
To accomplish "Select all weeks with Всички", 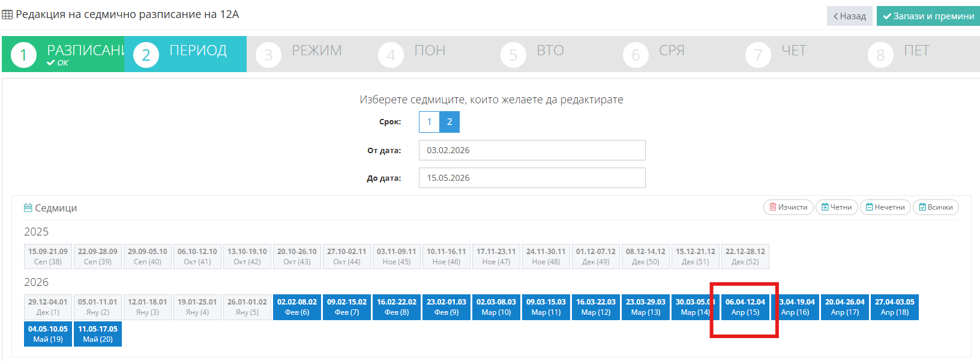I will tap(935, 207).
